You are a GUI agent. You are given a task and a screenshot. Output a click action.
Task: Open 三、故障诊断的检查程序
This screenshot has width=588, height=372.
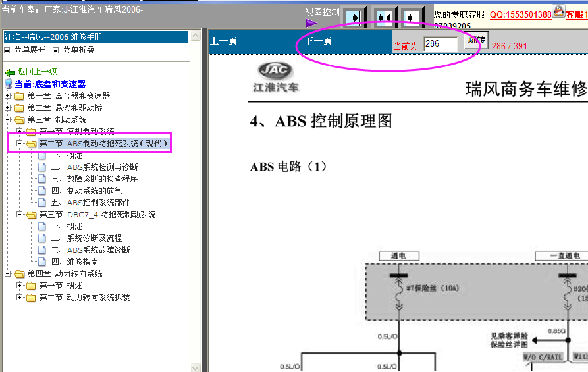coord(95,179)
